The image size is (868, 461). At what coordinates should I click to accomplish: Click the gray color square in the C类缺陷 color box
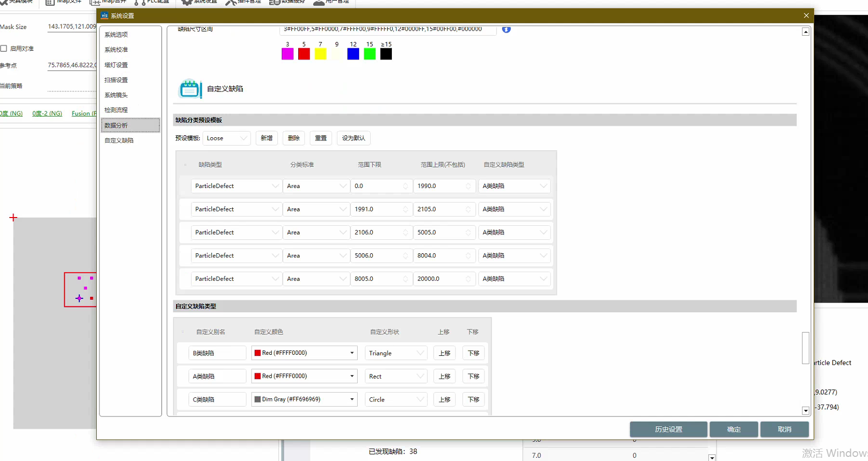[x=257, y=400]
